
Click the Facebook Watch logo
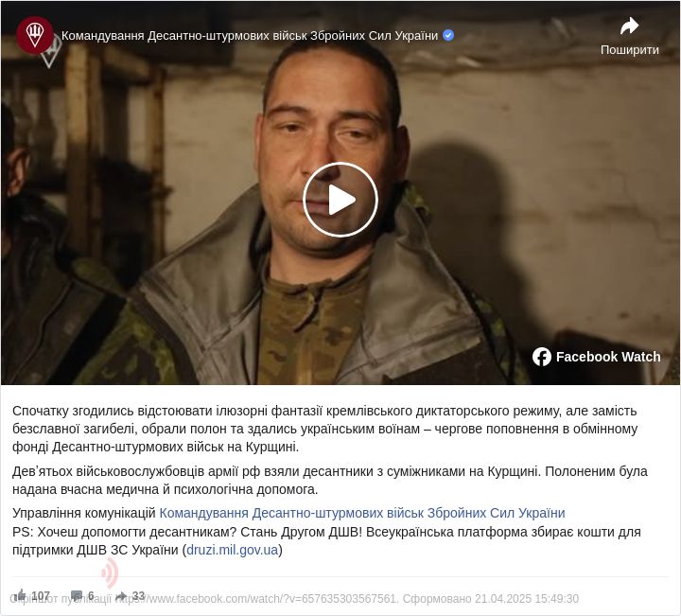click(542, 357)
